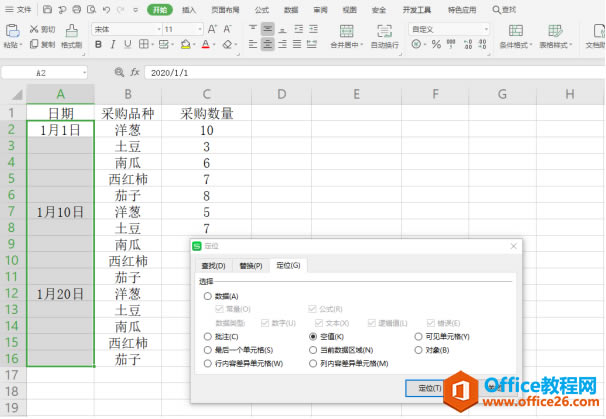Click the decrease decimal places icon

click(482, 44)
